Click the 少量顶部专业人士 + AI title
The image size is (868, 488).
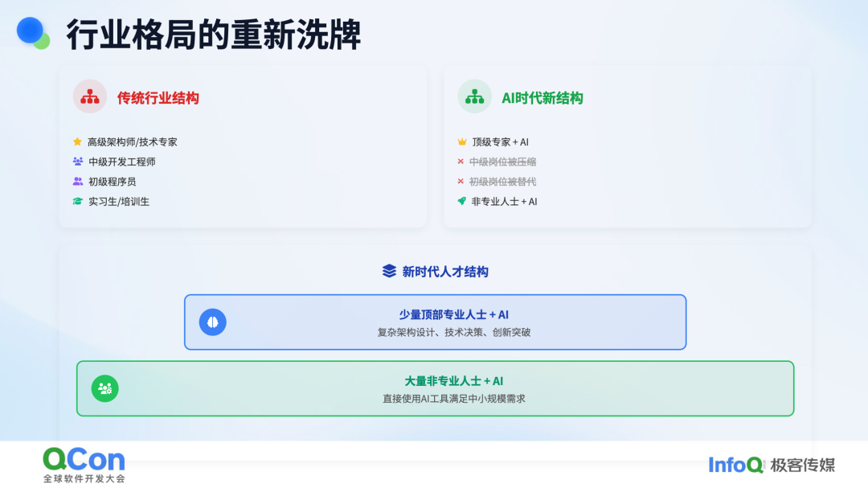453,314
